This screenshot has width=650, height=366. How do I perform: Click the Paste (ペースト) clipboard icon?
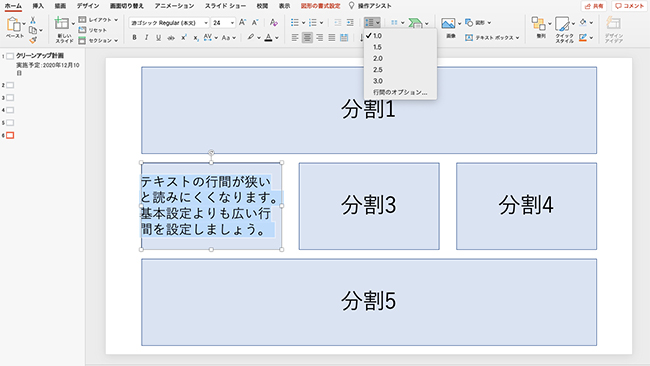click(14, 25)
